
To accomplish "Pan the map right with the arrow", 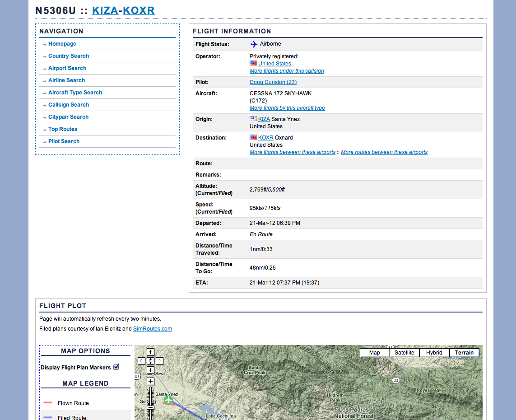I will (160, 361).
